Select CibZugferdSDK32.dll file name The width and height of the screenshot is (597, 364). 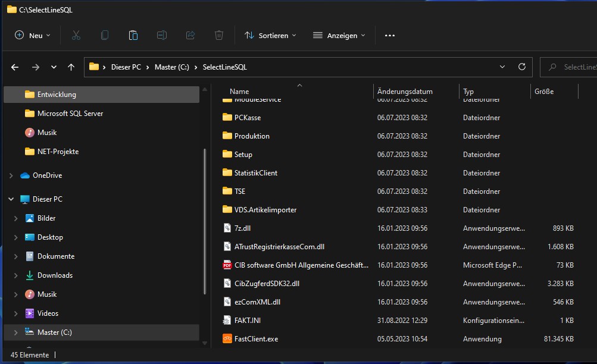tap(267, 283)
